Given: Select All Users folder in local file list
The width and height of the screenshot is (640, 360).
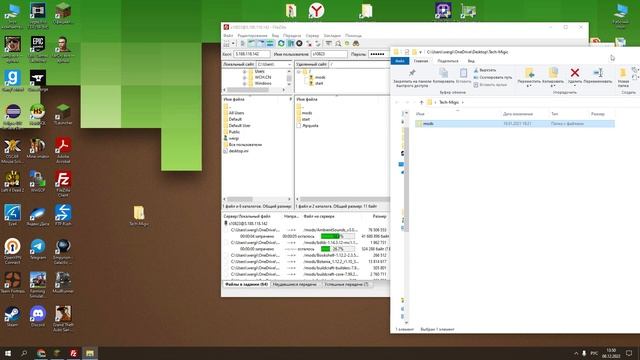Looking at the screenshot, I should (x=236, y=113).
